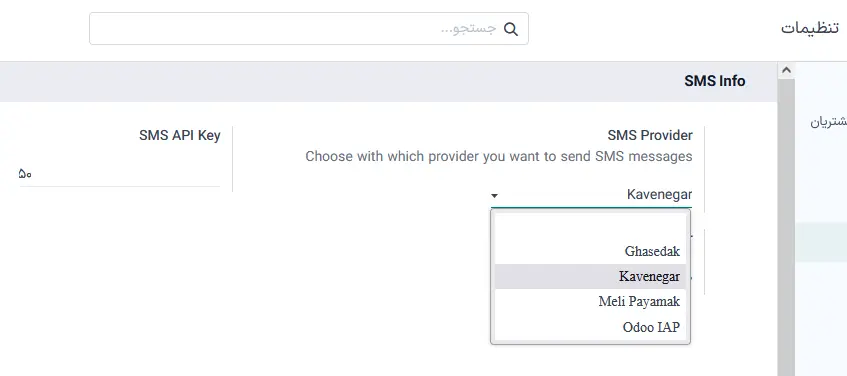Click the SMS Provider field label
The image size is (847, 376).
pos(650,135)
